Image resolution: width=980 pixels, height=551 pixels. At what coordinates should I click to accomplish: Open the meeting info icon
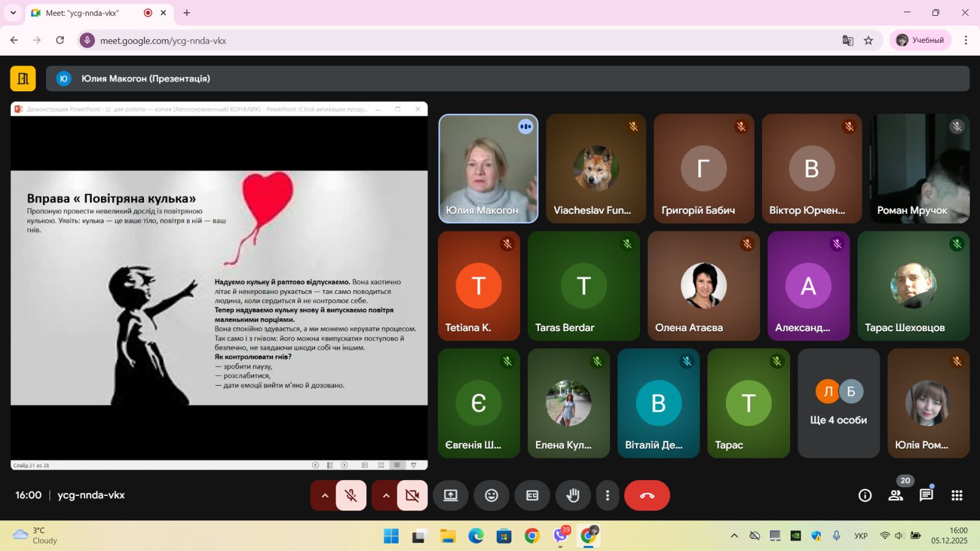tap(865, 495)
